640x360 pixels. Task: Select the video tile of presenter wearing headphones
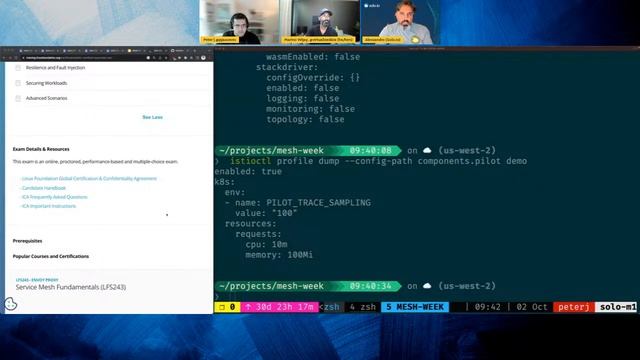(240, 22)
